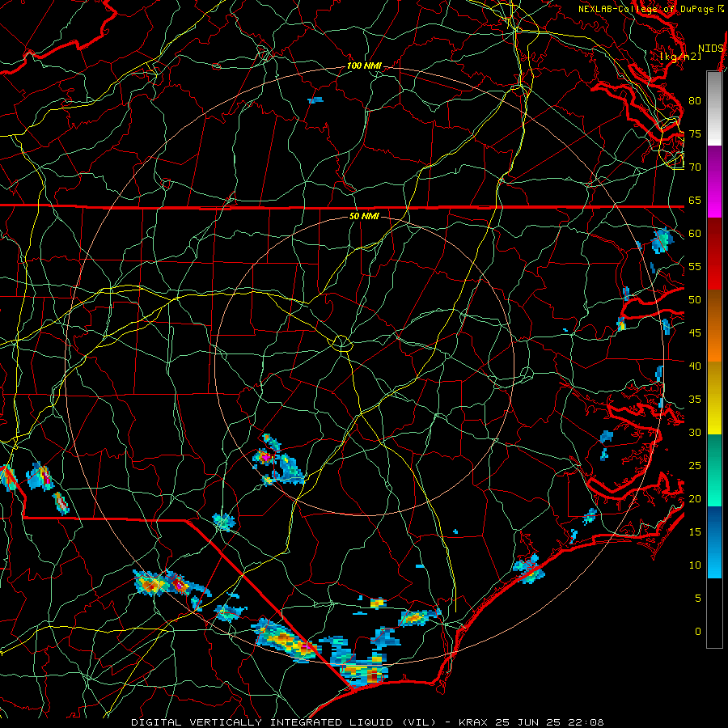Image resolution: width=728 pixels, height=728 pixels.
Task: Click the 15 value on the legend
Action: click(695, 531)
